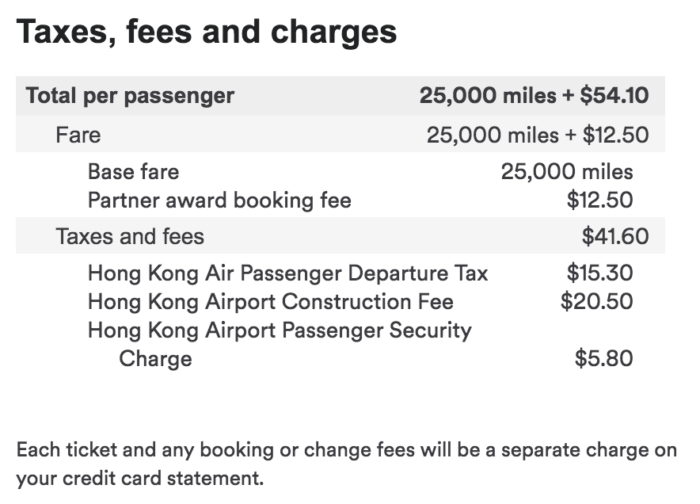The height and width of the screenshot is (504, 700).
Task: Click the 25,000 miles + $54.10 total
Action: [534, 96]
